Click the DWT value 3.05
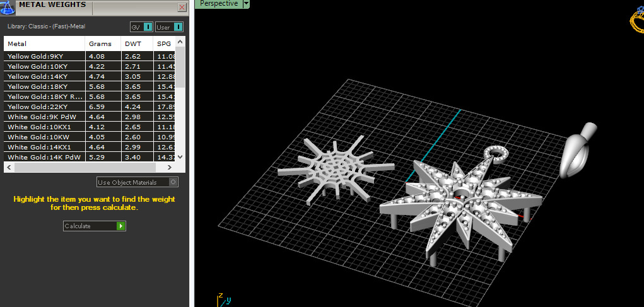The width and height of the screenshot is (644, 307). 132,76
